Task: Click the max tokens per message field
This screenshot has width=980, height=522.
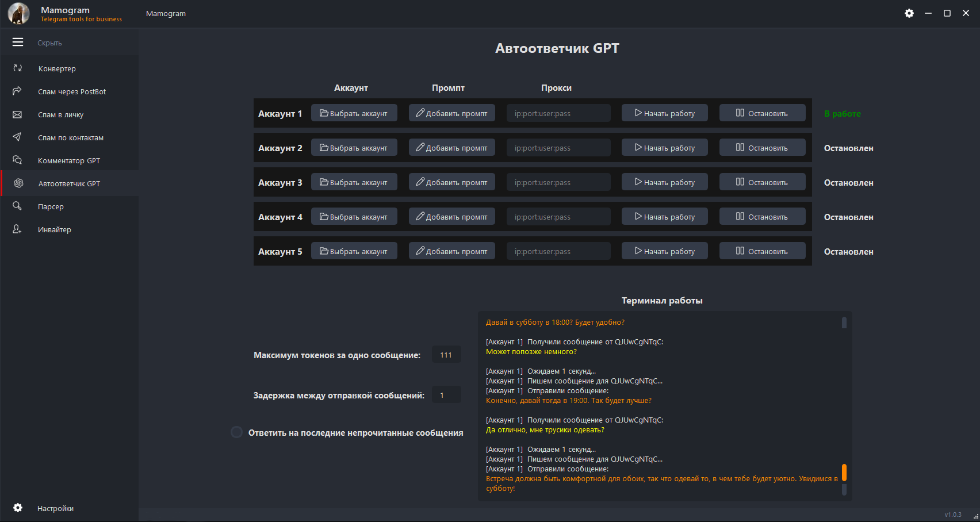Action: 446,355
